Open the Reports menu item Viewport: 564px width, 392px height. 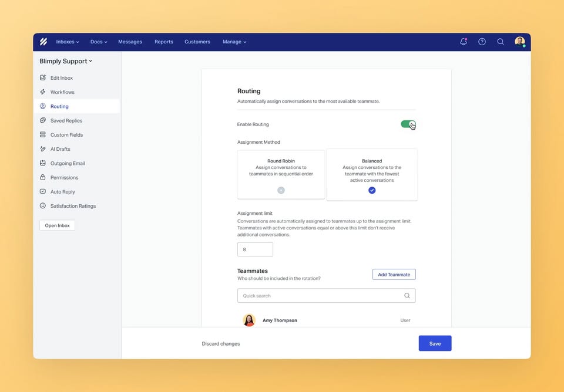coord(164,42)
